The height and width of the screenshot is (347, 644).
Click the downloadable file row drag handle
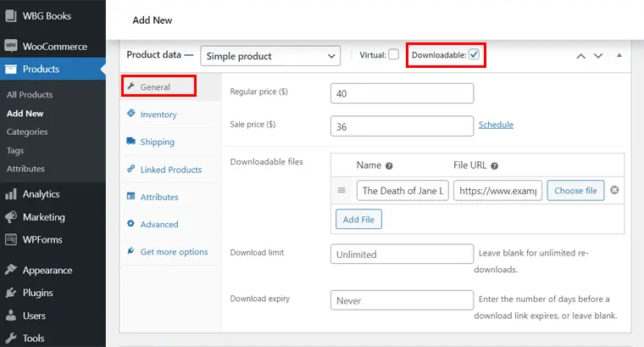point(341,190)
